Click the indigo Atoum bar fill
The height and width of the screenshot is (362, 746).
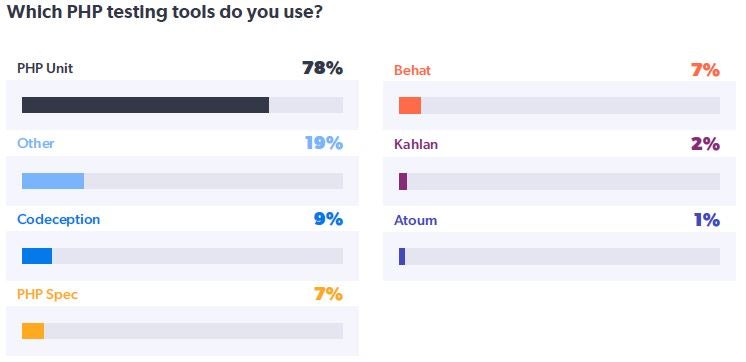(x=402, y=256)
